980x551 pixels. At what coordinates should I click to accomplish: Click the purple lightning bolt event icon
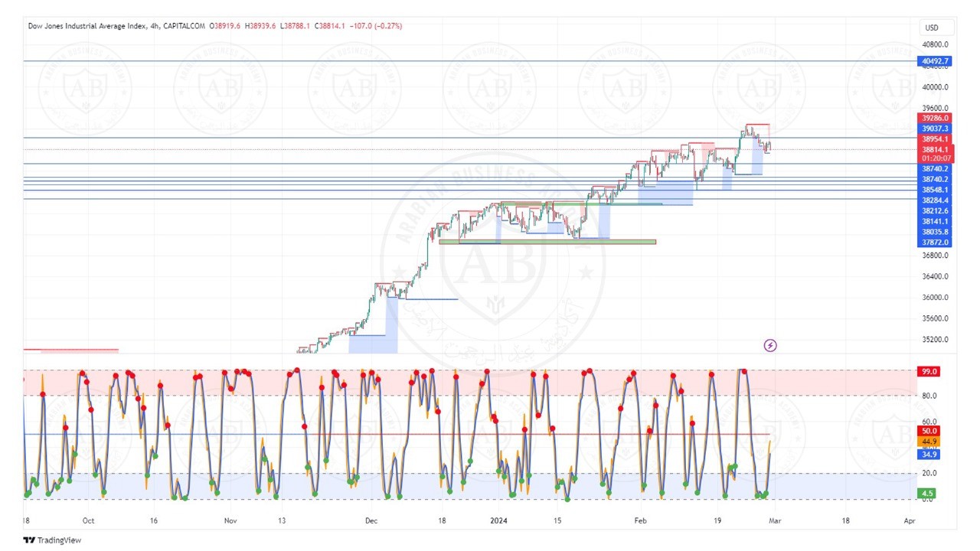770,345
